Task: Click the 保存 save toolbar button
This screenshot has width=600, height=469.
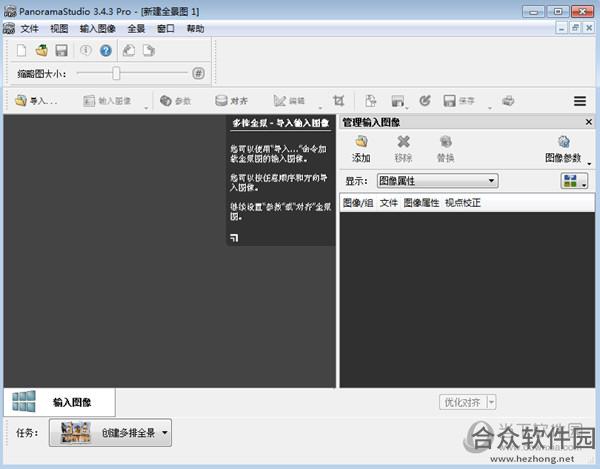Action: click(459, 101)
